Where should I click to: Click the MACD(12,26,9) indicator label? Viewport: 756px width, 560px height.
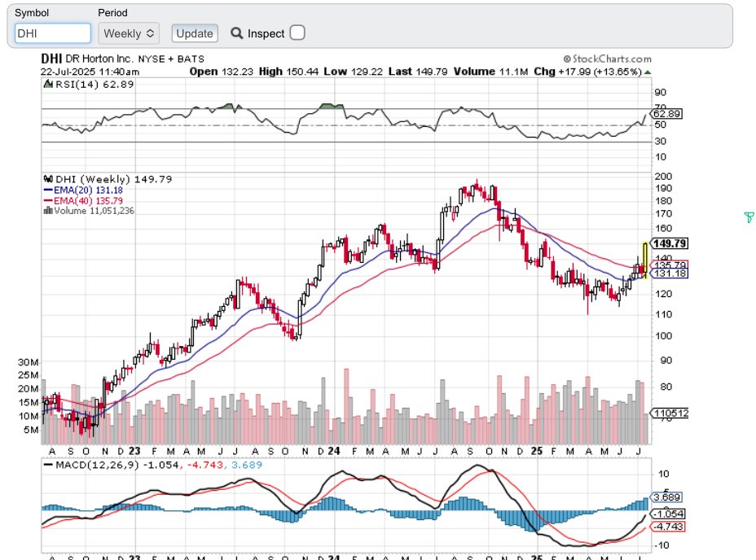[97, 465]
